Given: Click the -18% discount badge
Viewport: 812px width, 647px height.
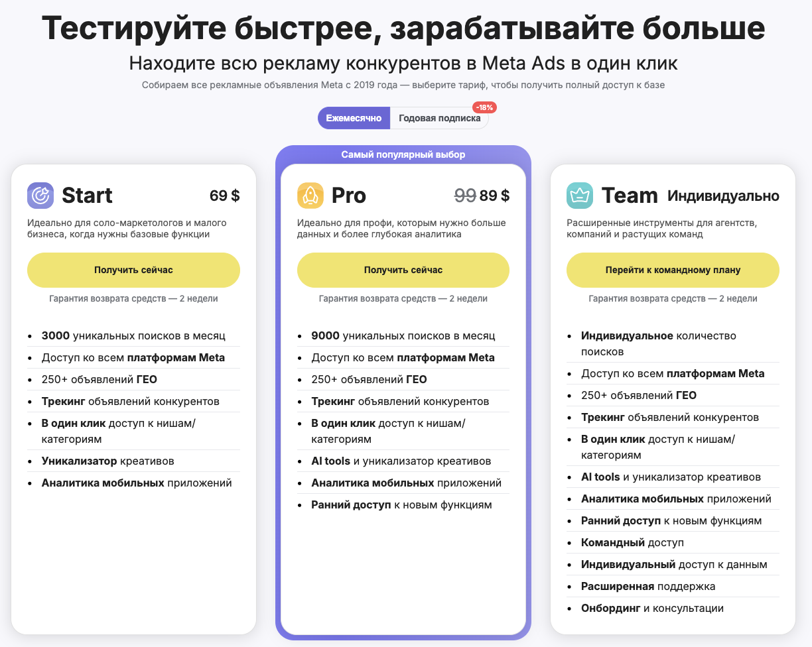Looking at the screenshot, I should point(484,107).
